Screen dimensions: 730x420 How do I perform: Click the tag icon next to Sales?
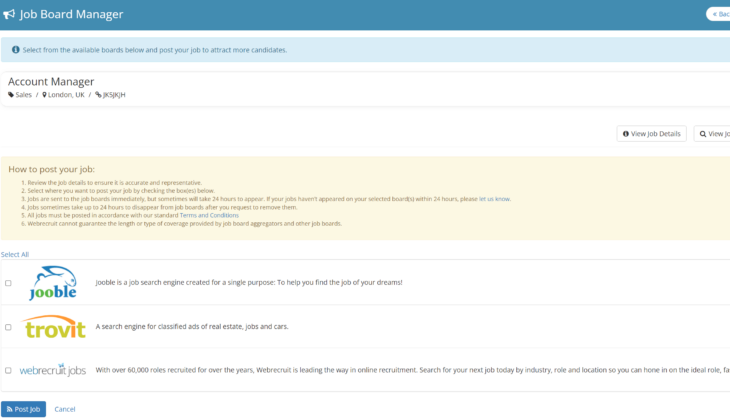12,95
